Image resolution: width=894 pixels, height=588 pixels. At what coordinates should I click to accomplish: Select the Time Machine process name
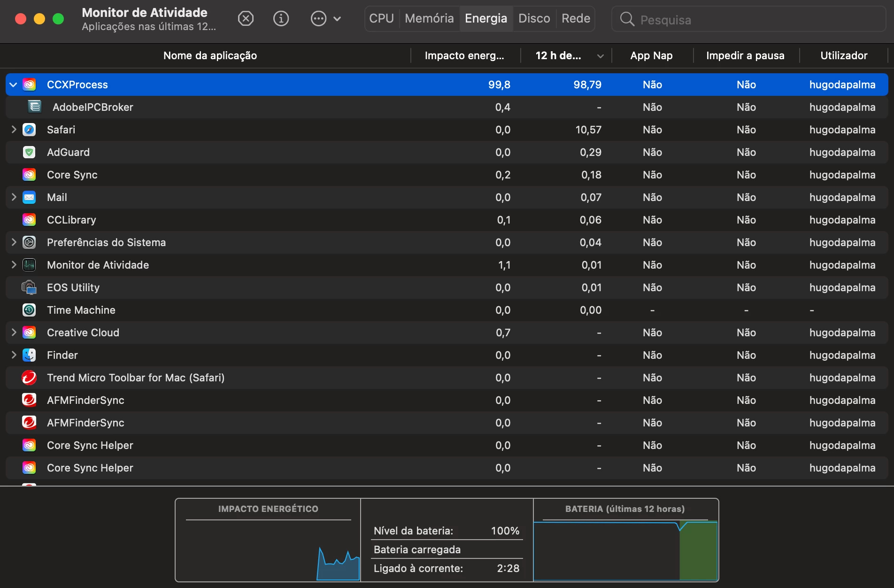tap(81, 310)
